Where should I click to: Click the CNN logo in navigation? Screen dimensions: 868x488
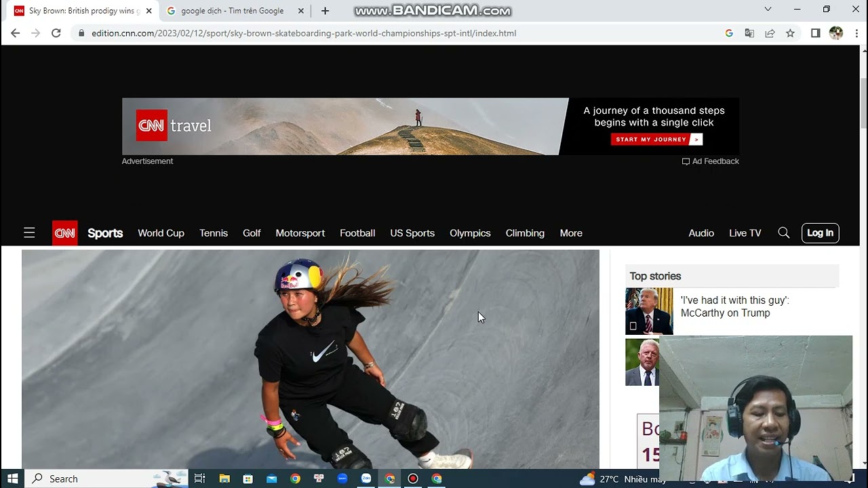coord(65,233)
